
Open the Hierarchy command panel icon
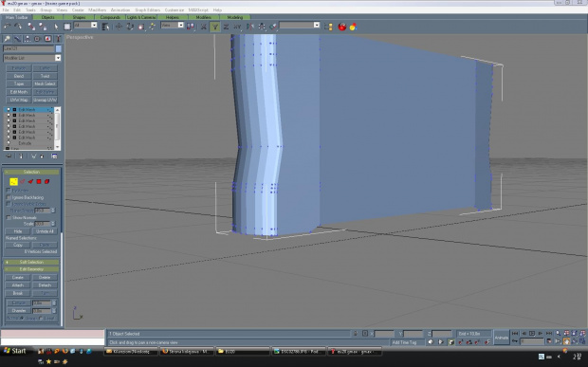[28, 39]
